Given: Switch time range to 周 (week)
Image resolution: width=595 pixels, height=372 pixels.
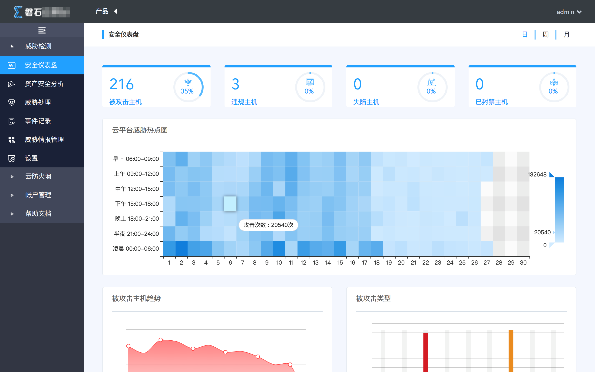Looking at the screenshot, I should [546, 35].
